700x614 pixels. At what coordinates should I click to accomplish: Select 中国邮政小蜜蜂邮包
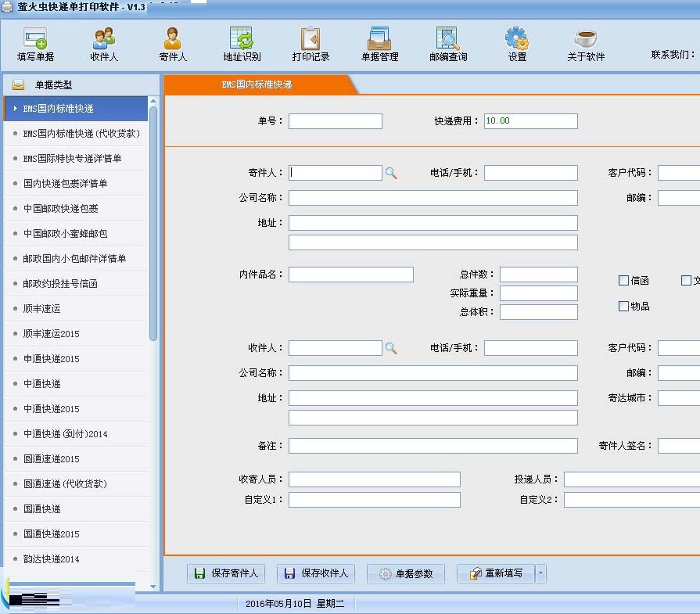coord(76,234)
